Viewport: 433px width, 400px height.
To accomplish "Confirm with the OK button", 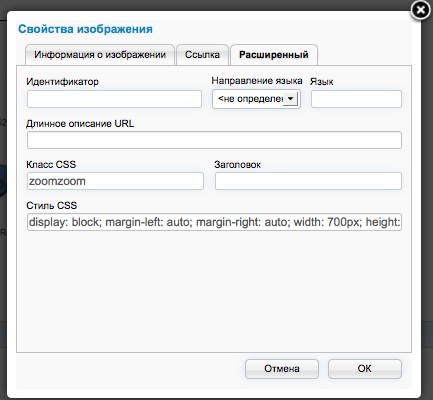I will (365, 369).
